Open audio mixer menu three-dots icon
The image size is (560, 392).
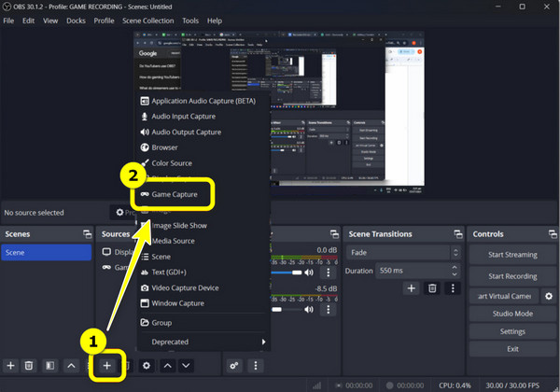coord(256,366)
